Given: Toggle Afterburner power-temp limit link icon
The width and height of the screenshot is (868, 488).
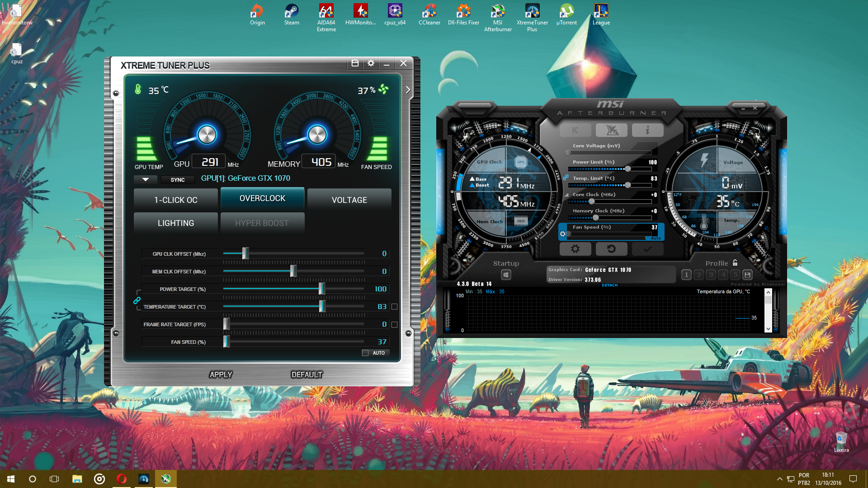Looking at the screenshot, I should tap(566, 177).
